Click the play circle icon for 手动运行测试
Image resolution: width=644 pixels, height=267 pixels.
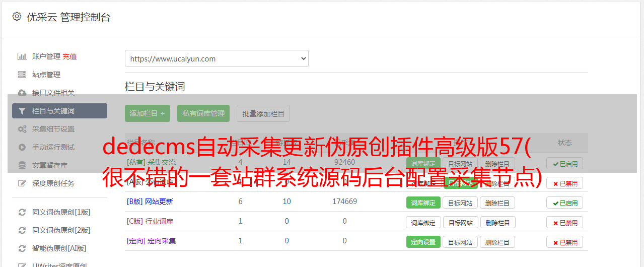(x=22, y=147)
